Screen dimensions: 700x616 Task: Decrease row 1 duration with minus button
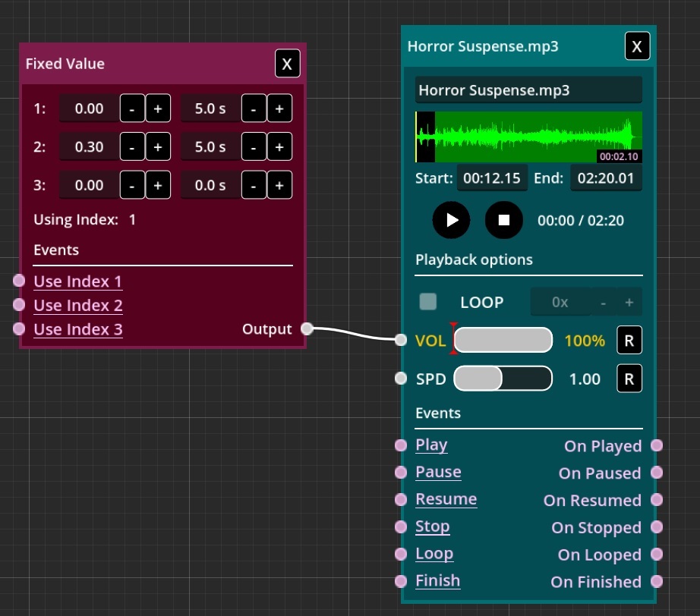pyautogui.click(x=254, y=108)
